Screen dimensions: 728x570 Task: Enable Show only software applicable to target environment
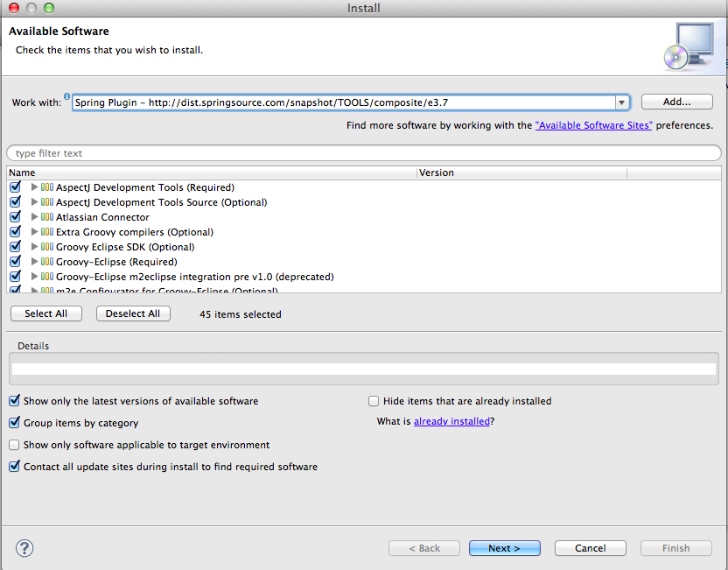click(x=14, y=445)
